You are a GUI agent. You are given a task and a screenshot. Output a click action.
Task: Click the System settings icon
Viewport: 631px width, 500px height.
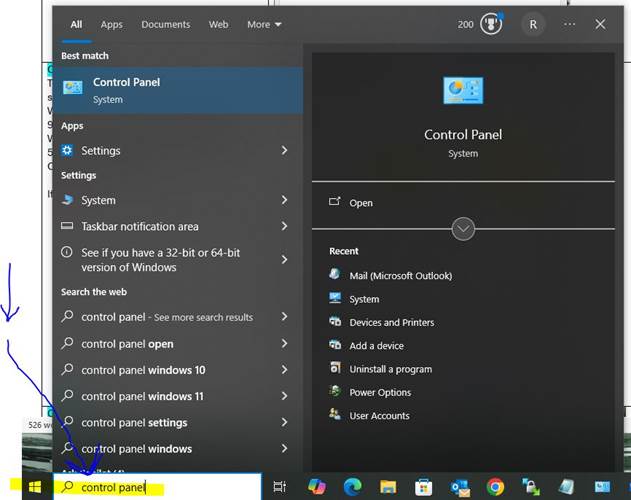(67, 200)
